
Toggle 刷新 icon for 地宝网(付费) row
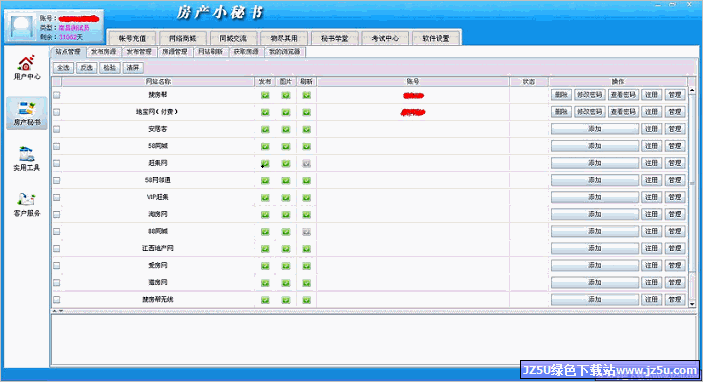307,112
